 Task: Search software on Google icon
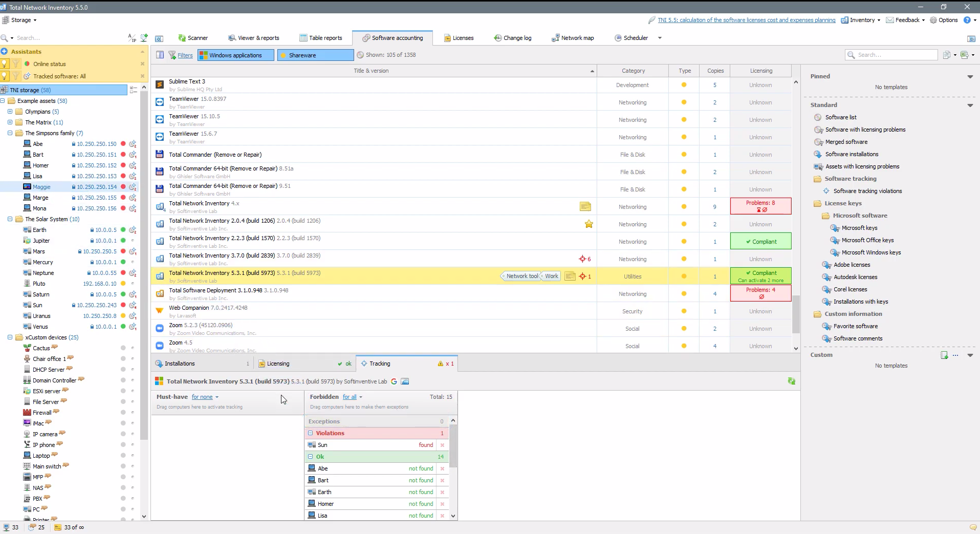[394, 381]
